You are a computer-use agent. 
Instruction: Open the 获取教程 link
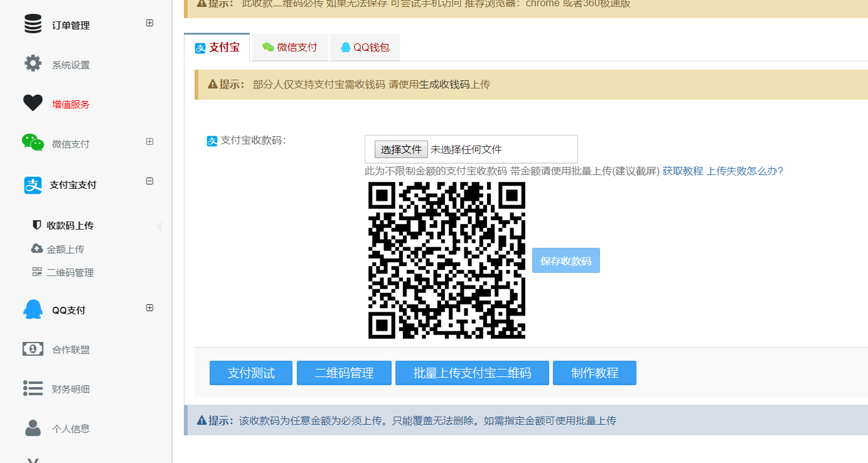tap(683, 171)
